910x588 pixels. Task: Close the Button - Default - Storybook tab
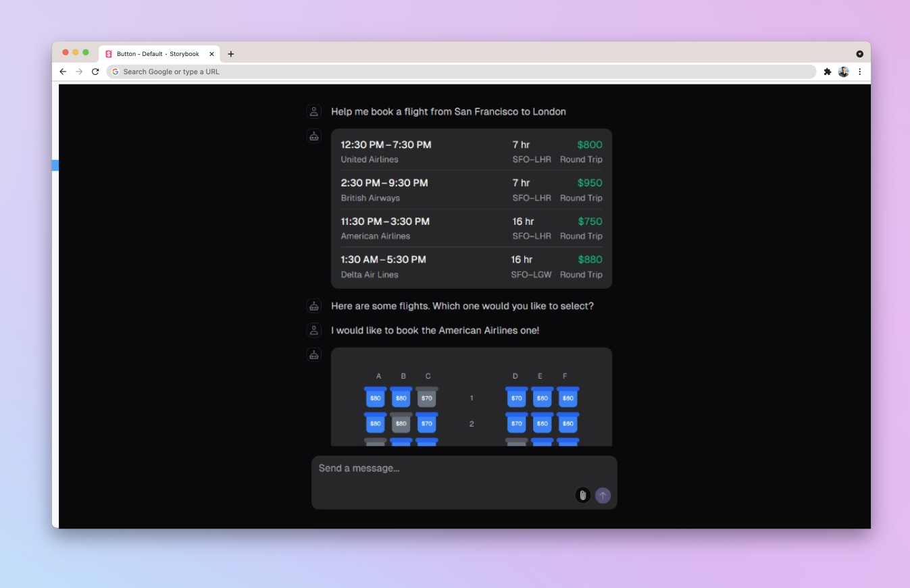(x=211, y=54)
